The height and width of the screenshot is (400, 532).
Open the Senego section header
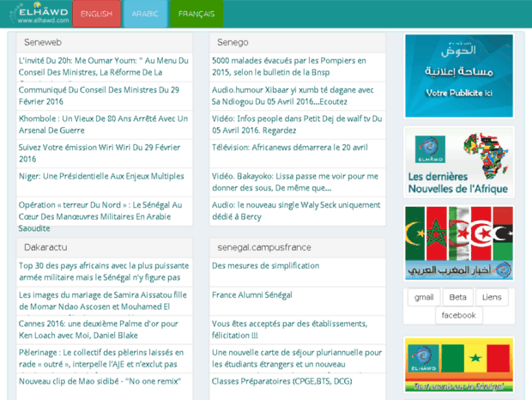point(298,42)
